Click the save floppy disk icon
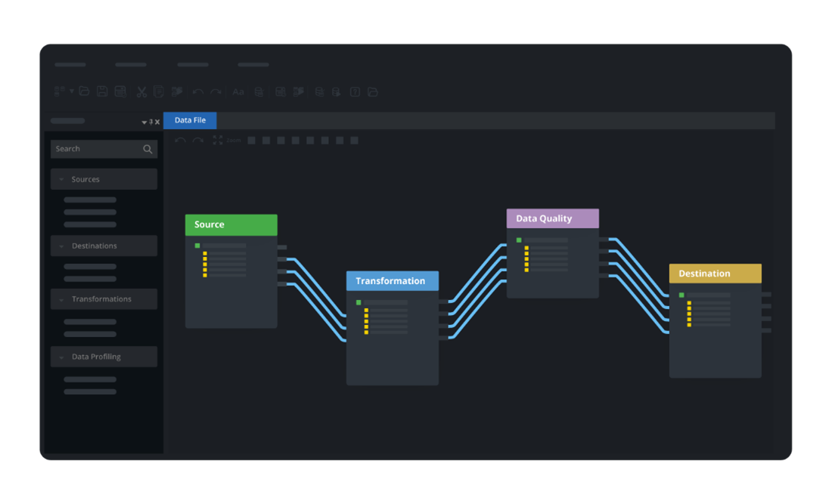The width and height of the screenshot is (832, 504). 102,91
